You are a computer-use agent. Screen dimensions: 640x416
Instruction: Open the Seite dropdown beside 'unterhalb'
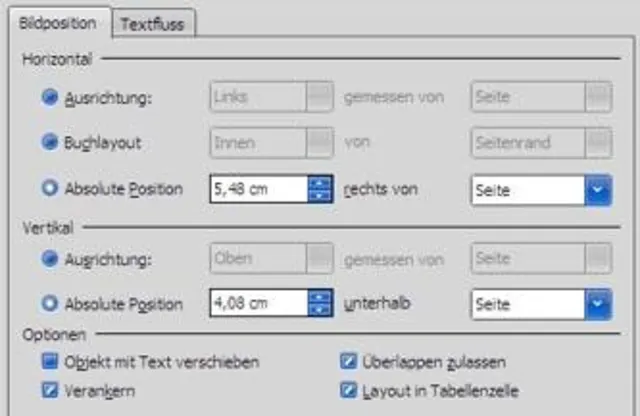pyautogui.click(x=598, y=303)
